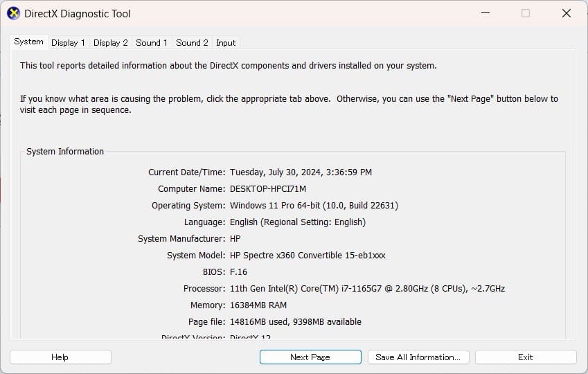Click 'Windows 11 Pro 64-bit (10.0, Build 22631)'

314,206
